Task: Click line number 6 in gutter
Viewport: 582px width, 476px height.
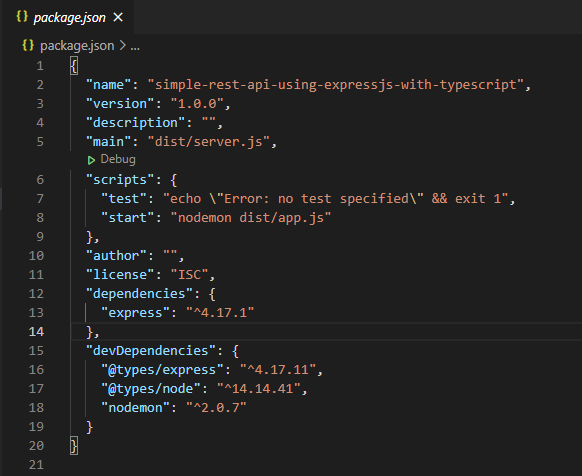Action: click(x=40, y=180)
